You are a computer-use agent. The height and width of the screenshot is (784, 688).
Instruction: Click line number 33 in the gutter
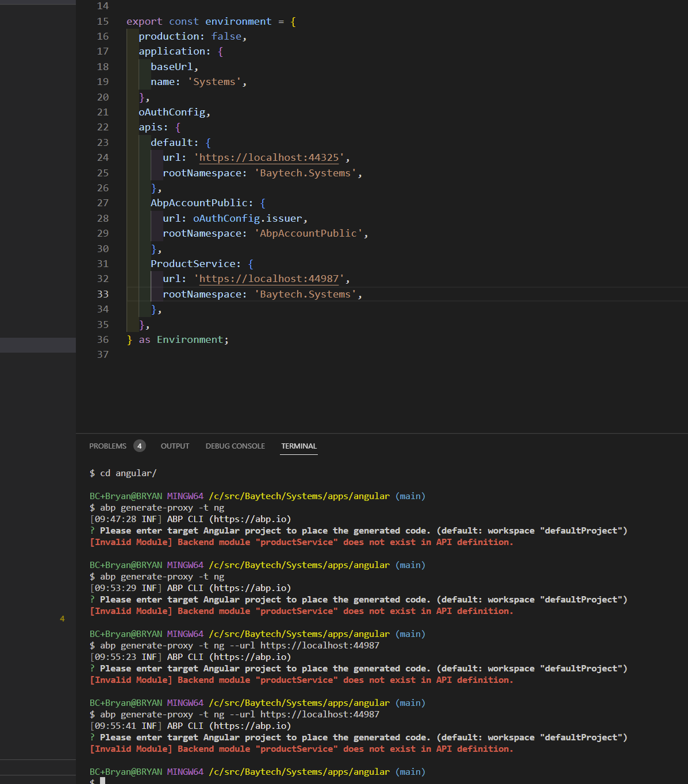coord(103,294)
